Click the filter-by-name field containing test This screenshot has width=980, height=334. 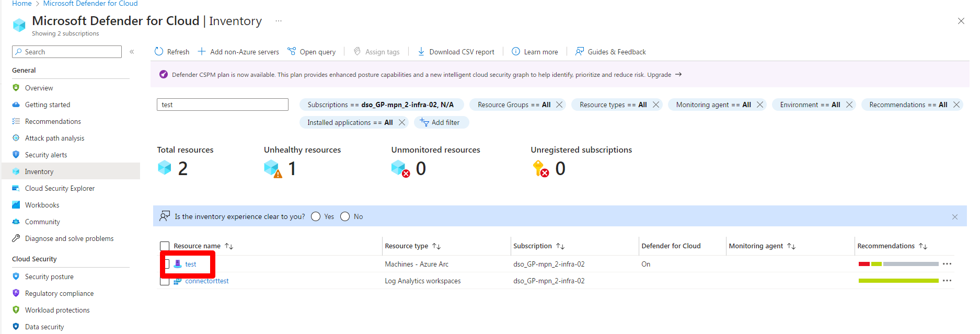pyautogui.click(x=223, y=105)
